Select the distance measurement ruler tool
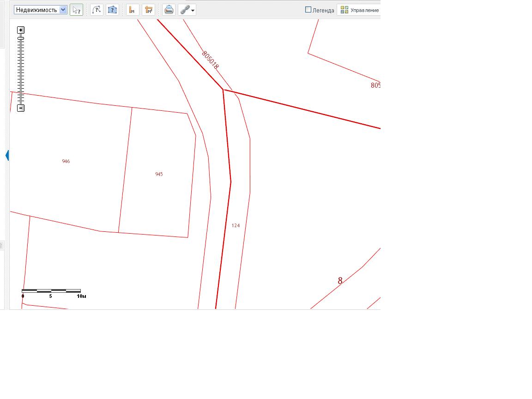The width and height of the screenshot is (532, 399). point(133,10)
